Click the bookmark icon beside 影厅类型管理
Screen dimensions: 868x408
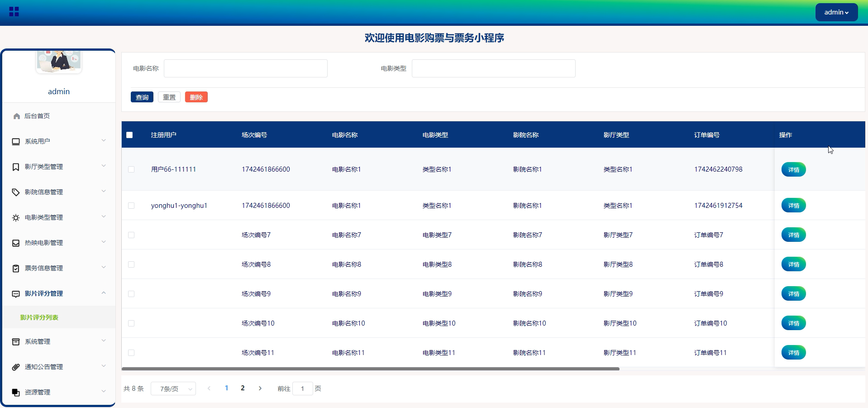tap(15, 167)
